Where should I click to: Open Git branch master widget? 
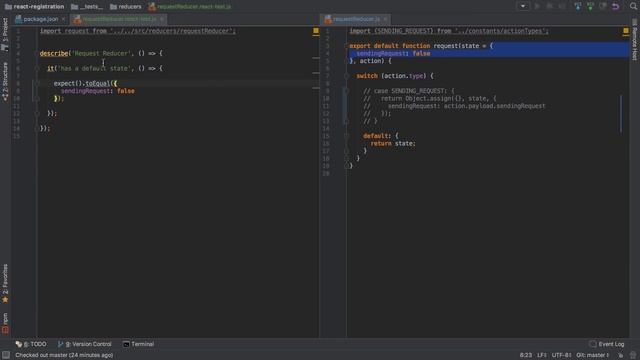tap(592, 355)
